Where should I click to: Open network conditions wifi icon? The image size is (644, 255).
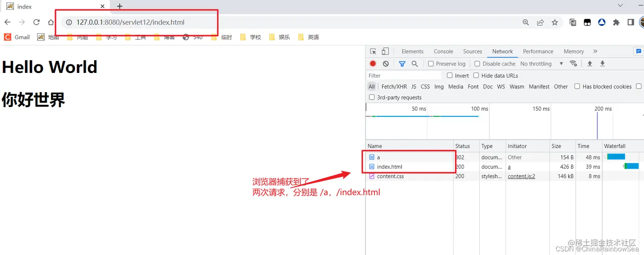click(573, 64)
